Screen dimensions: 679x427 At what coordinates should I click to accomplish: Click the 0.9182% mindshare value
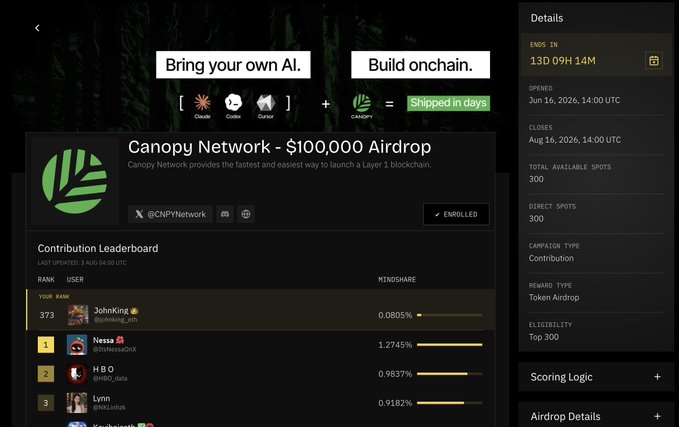(395, 403)
